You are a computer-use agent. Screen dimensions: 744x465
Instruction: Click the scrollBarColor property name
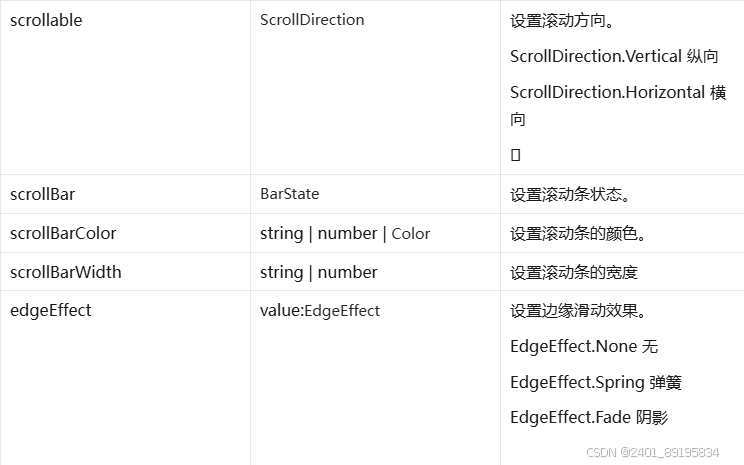coord(63,233)
